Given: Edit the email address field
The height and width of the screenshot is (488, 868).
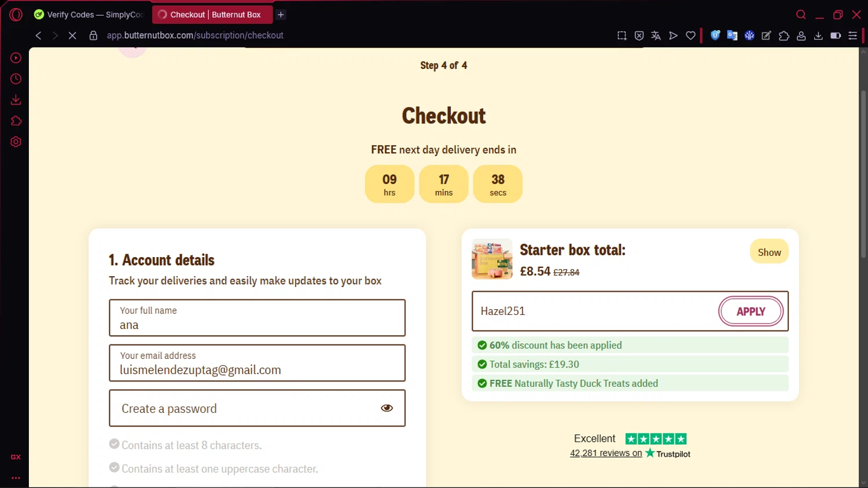Looking at the screenshot, I should coord(257,363).
